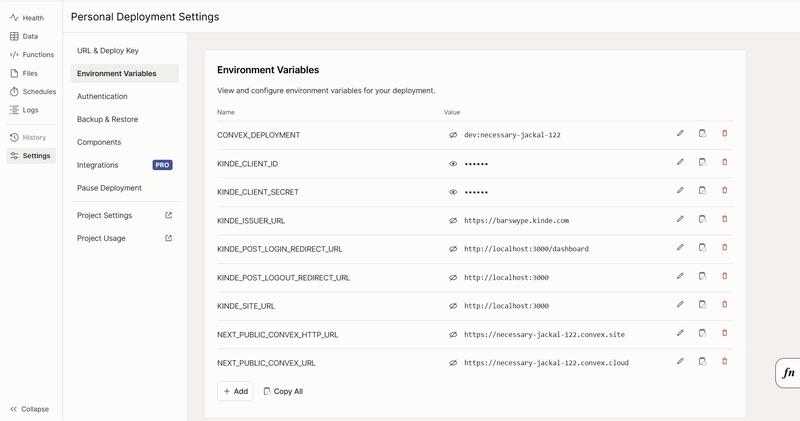The width and height of the screenshot is (800, 421).
Task: Reveal the KINDE_CLIENT_ID value
Action: [x=453, y=164]
